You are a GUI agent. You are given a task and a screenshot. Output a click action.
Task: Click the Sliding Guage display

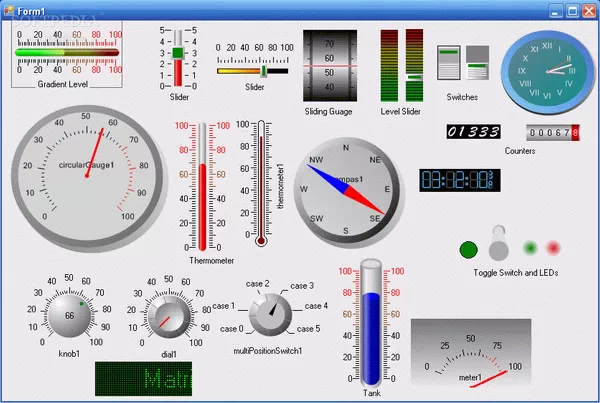click(x=330, y=65)
